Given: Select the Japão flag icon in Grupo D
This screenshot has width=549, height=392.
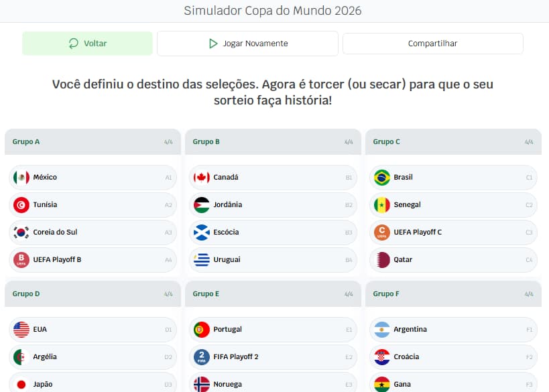Looking at the screenshot, I should click(x=20, y=384).
